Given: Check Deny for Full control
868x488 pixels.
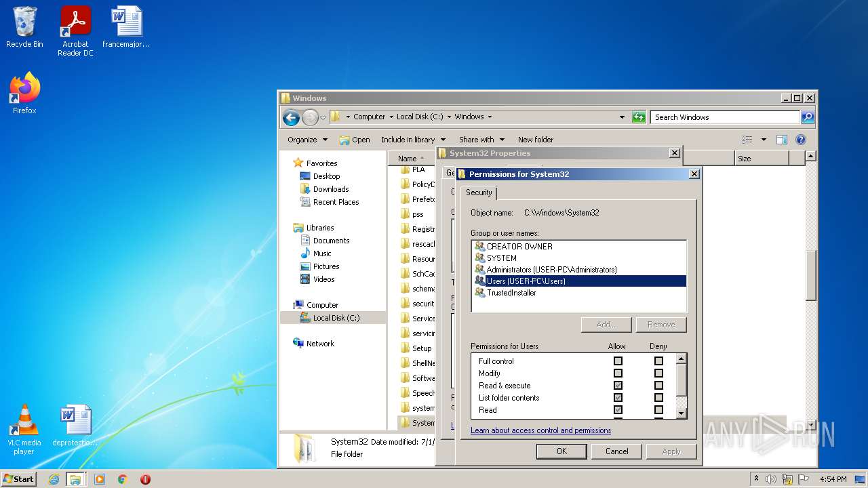Looking at the screenshot, I should (658, 361).
